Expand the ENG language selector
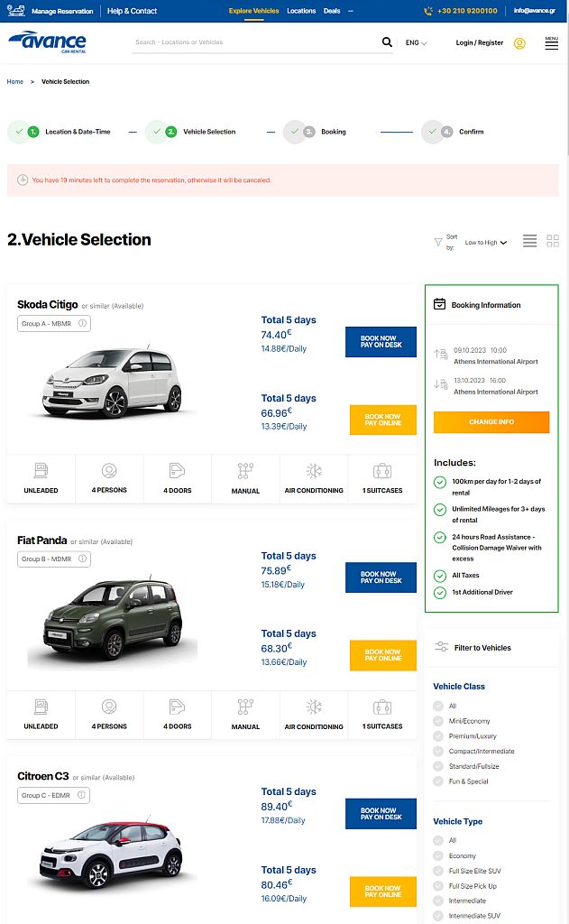Viewport: 569px width, 924px height. pyautogui.click(x=414, y=42)
